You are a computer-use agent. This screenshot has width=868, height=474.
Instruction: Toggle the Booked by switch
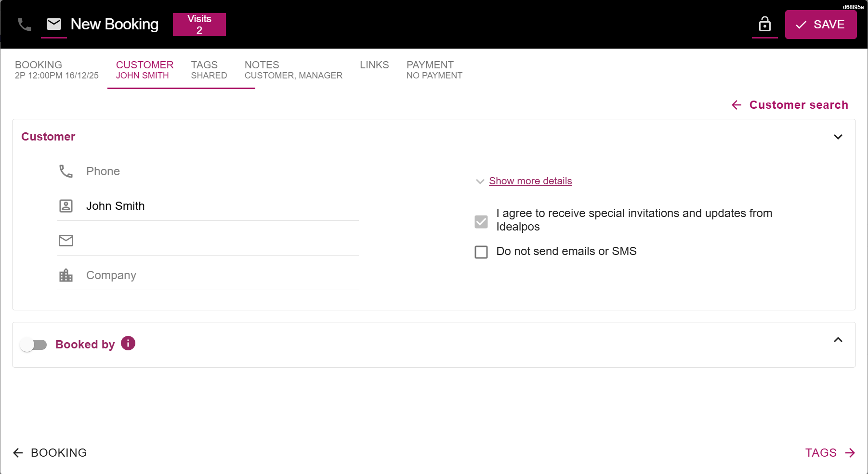(34, 345)
